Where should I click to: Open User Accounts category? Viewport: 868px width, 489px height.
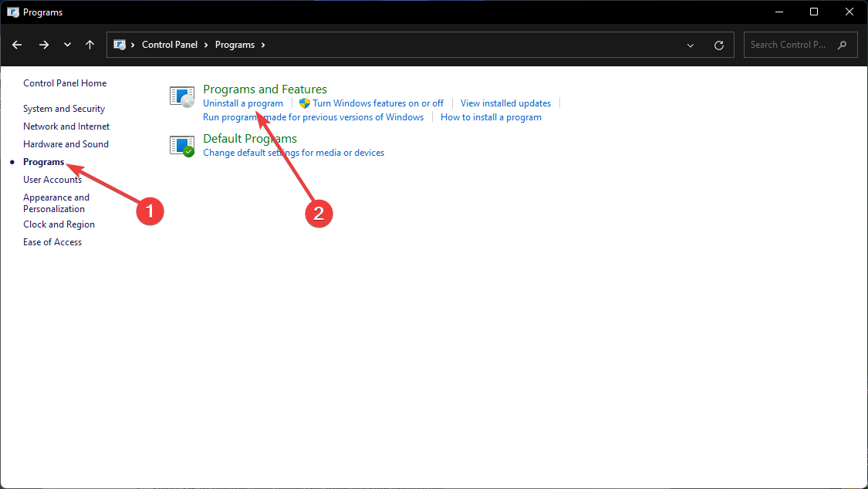pyautogui.click(x=52, y=180)
